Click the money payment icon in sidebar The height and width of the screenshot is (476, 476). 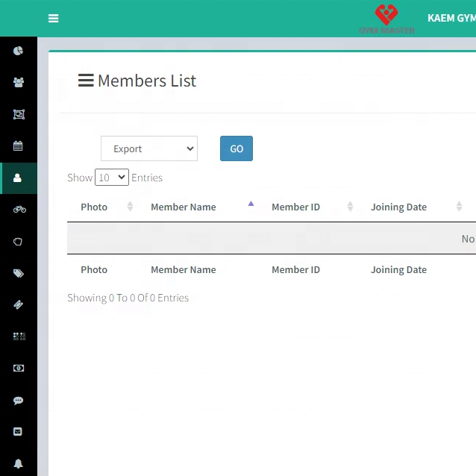coord(19,369)
